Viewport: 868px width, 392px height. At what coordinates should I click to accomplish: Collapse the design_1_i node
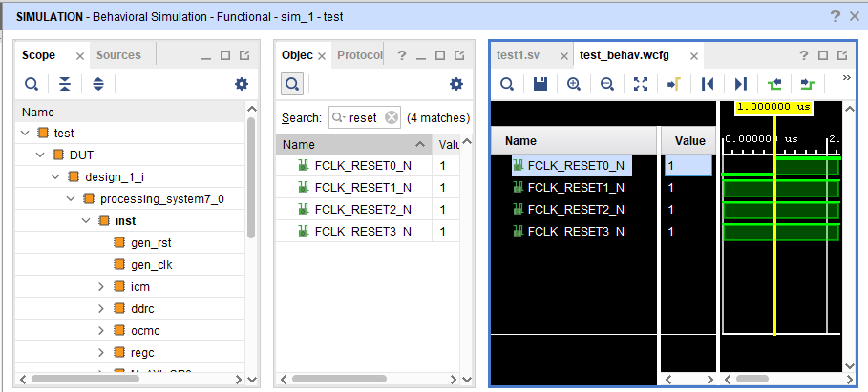[56, 177]
